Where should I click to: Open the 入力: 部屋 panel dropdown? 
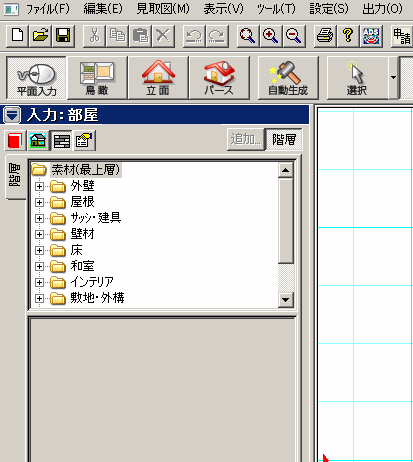click(x=12, y=115)
